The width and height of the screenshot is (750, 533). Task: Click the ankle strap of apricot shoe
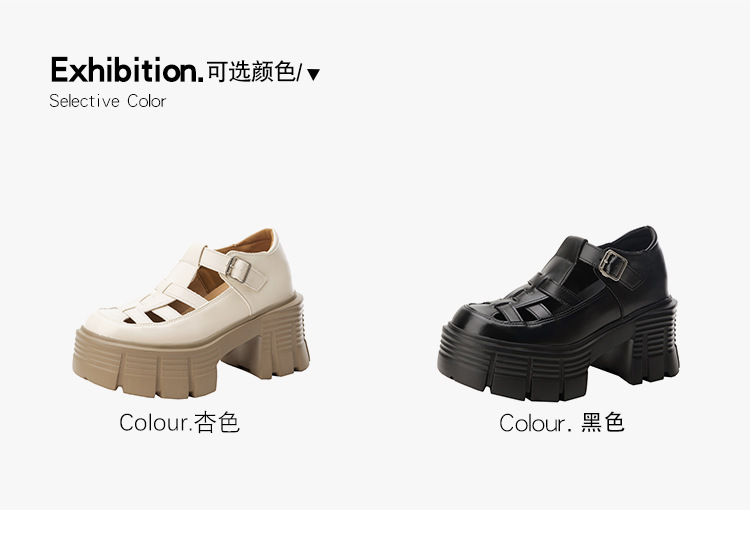(234, 268)
